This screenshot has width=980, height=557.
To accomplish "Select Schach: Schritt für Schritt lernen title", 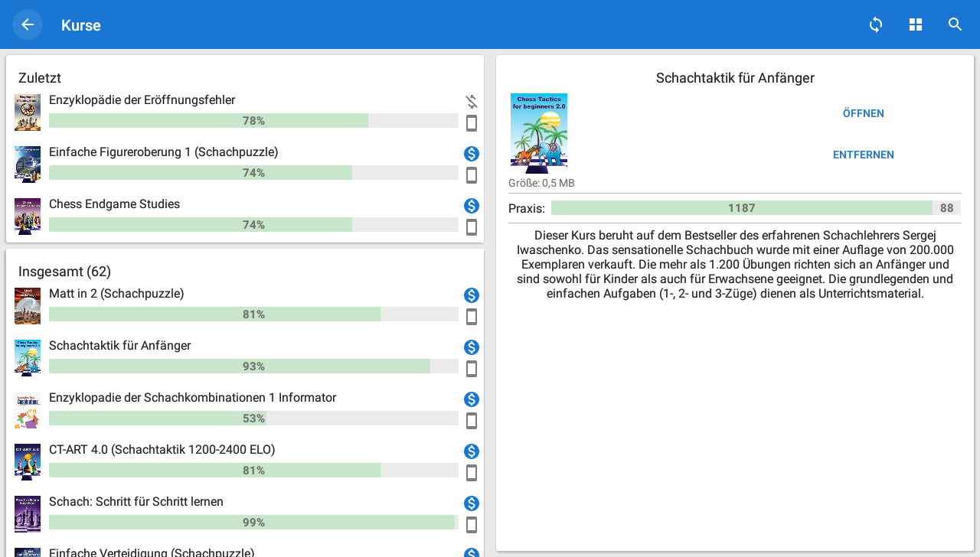I will (x=136, y=502).
